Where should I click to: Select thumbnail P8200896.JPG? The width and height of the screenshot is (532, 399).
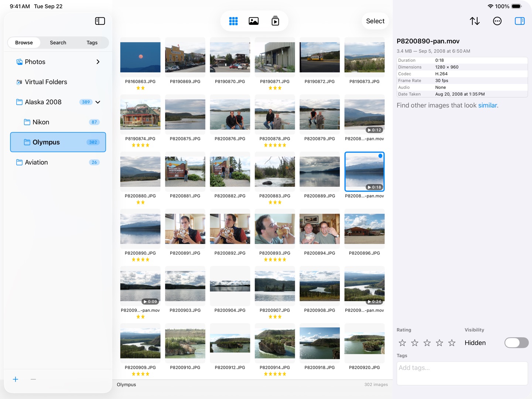coord(364,229)
